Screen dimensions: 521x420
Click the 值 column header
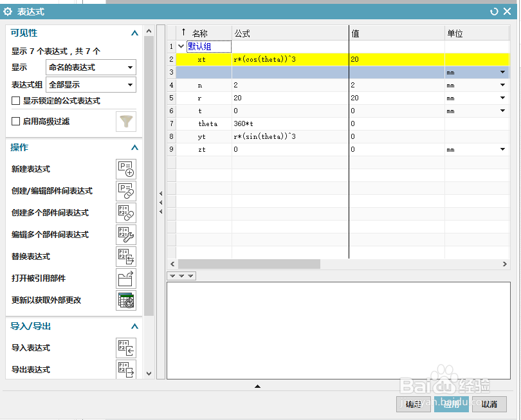click(397, 33)
